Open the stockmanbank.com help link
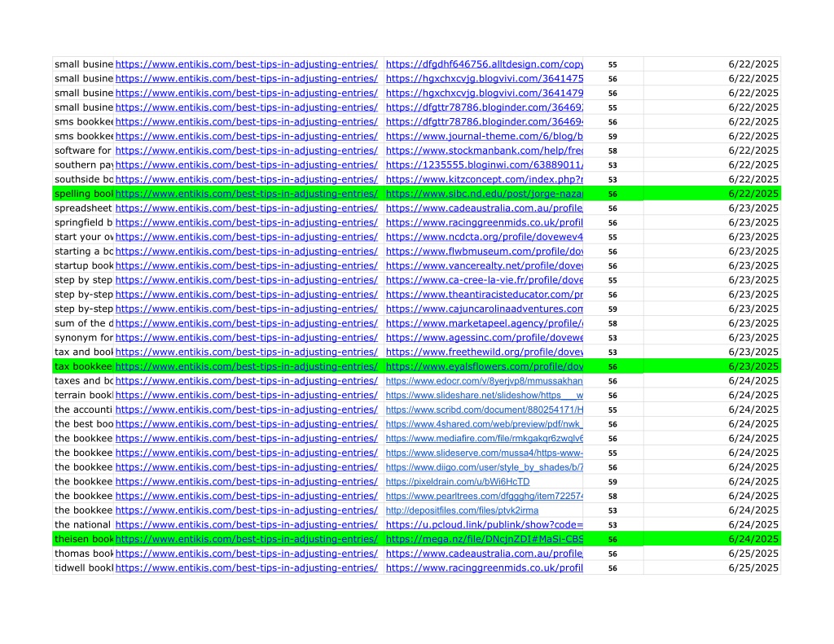 pos(484,151)
